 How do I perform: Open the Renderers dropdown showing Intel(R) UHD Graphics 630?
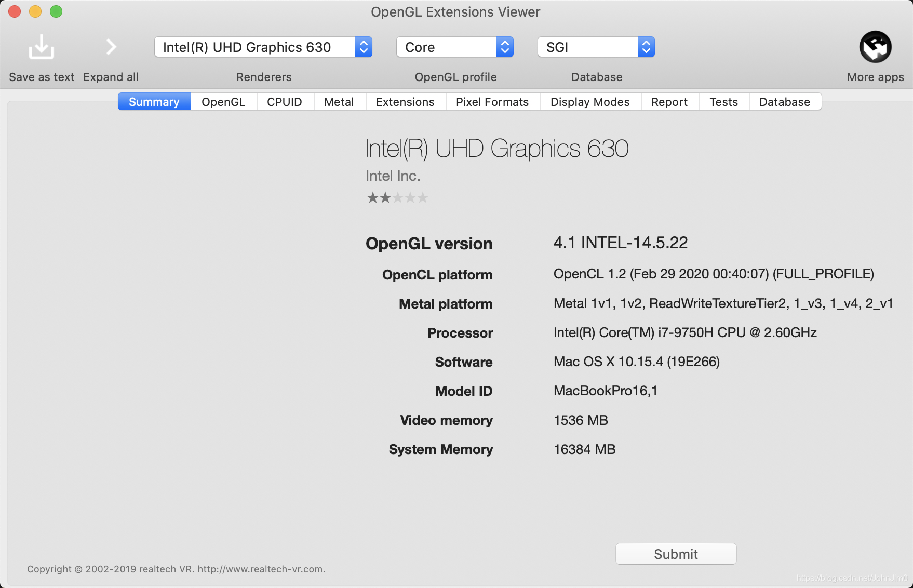[263, 47]
